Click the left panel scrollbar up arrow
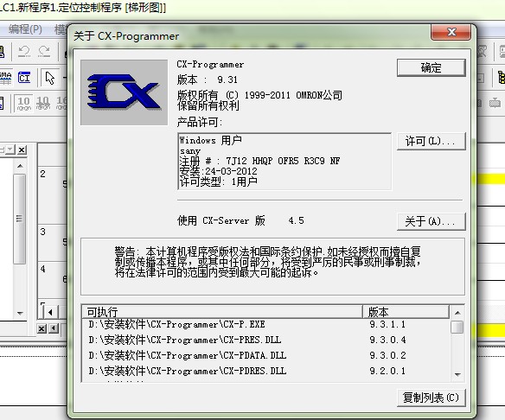This screenshot has width=505, height=420. click(20, 166)
